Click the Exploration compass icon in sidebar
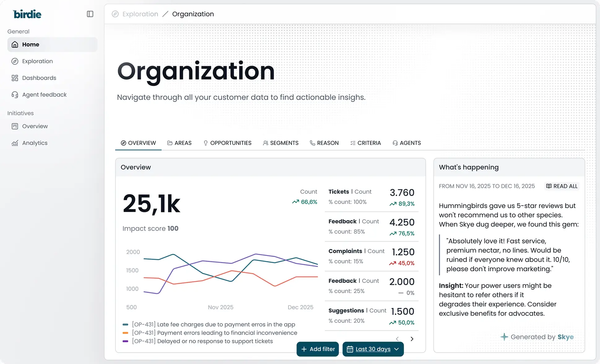Screen dimensions: 600x364 click(15, 61)
